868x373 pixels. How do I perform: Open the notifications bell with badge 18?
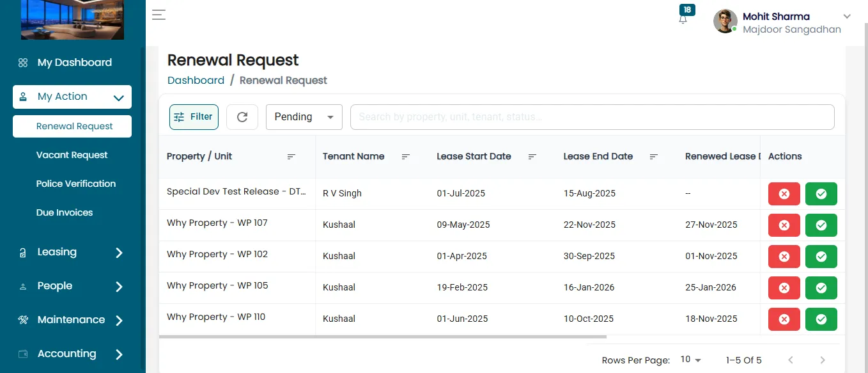(x=683, y=18)
